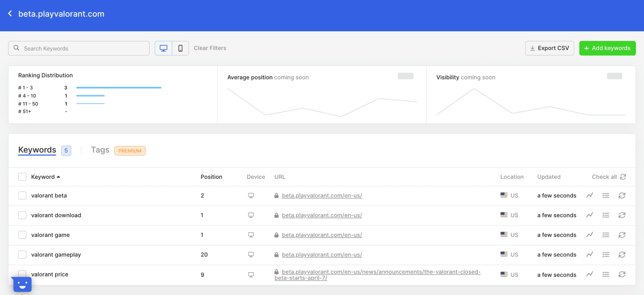Open the chat bot widget
The image size is (644, 295).
pos(22,284)
